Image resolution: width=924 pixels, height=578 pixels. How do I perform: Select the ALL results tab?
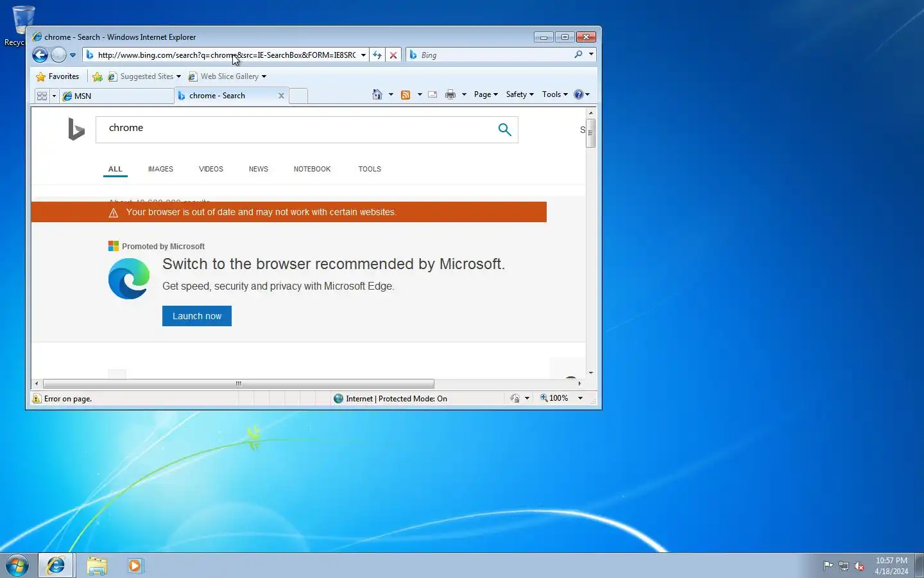coord(115,170)
